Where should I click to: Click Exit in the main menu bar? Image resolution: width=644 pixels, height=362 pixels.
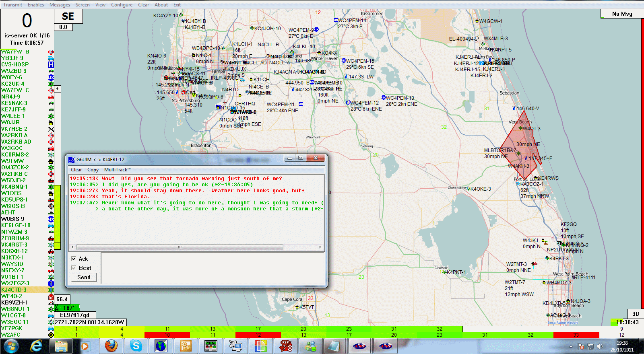(177, 5)
